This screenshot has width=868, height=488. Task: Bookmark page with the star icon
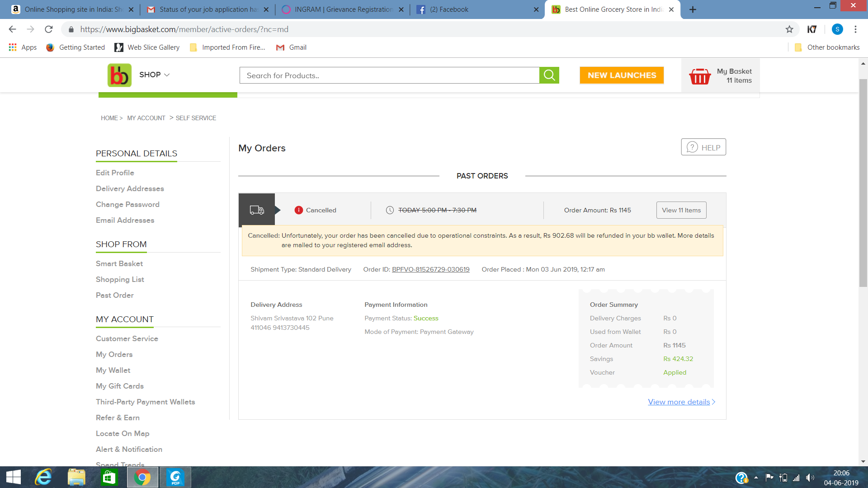789,29
